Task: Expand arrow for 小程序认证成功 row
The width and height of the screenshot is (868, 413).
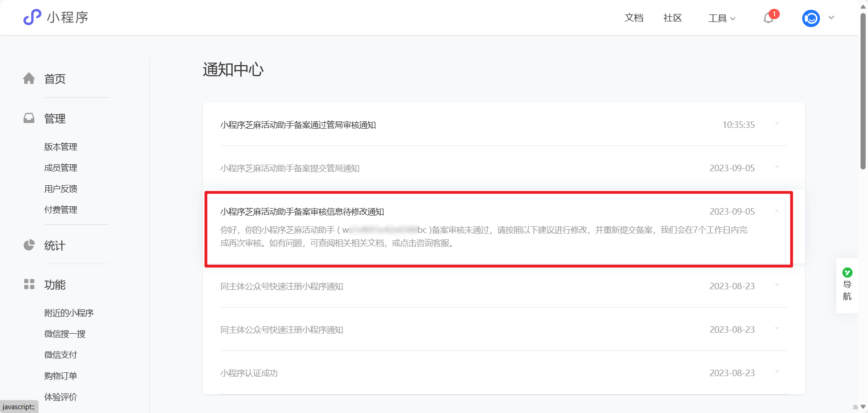Action: pos(777,372)
